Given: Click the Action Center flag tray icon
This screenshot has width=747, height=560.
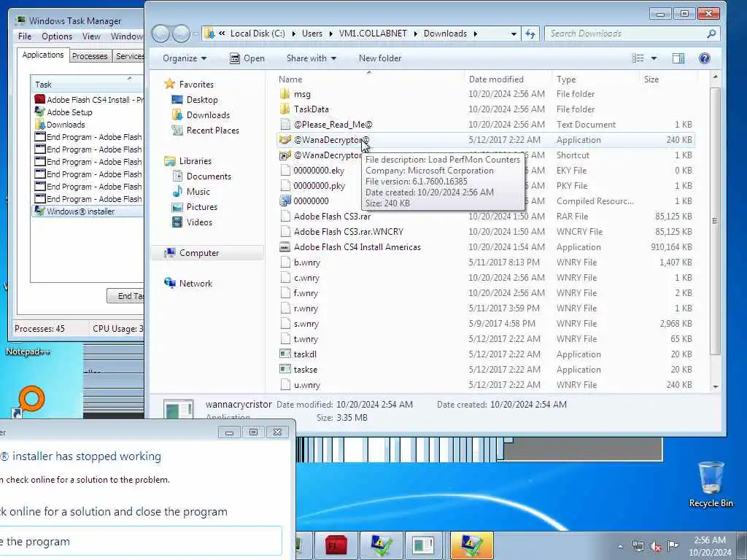Looking at the screenshot, I should tap(673, 545).
